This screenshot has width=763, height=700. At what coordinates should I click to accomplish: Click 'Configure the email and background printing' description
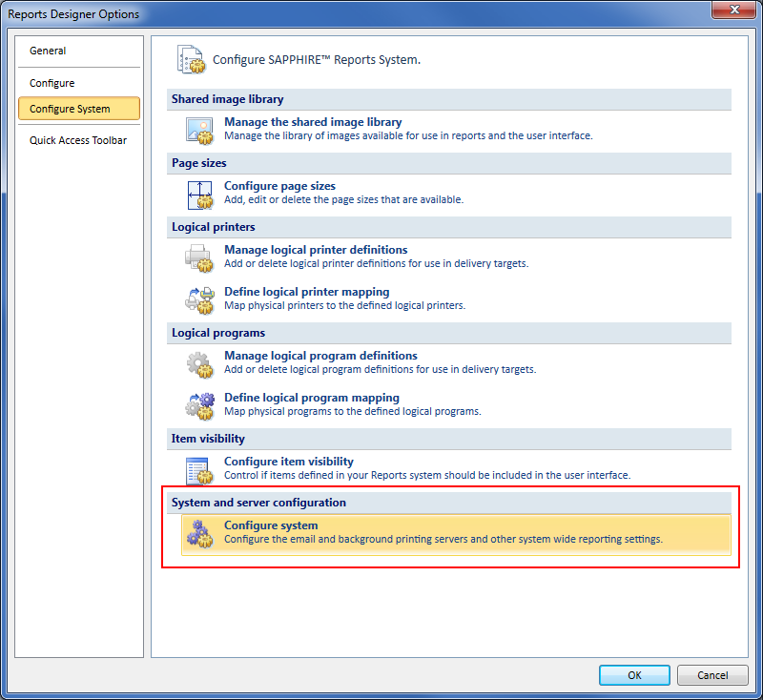tap(443, 539)
